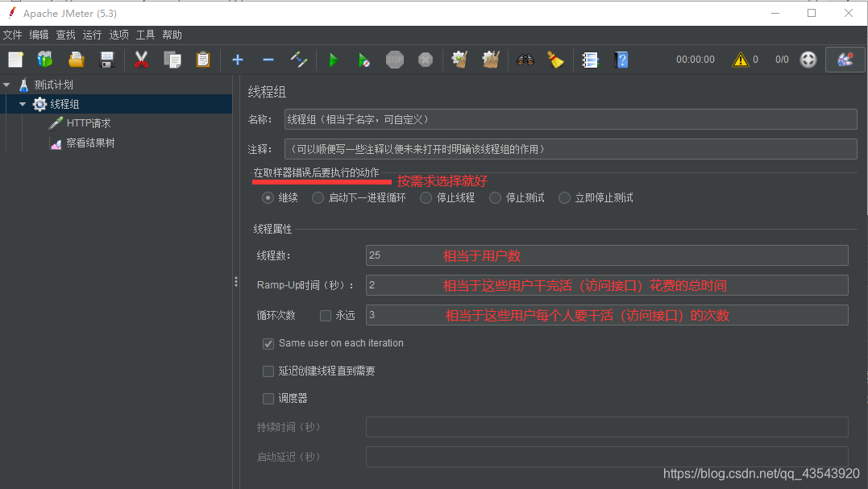Open the Function Helper list icon
The width and height of the screenshot is (868, 489).
(x=590, y=60)
